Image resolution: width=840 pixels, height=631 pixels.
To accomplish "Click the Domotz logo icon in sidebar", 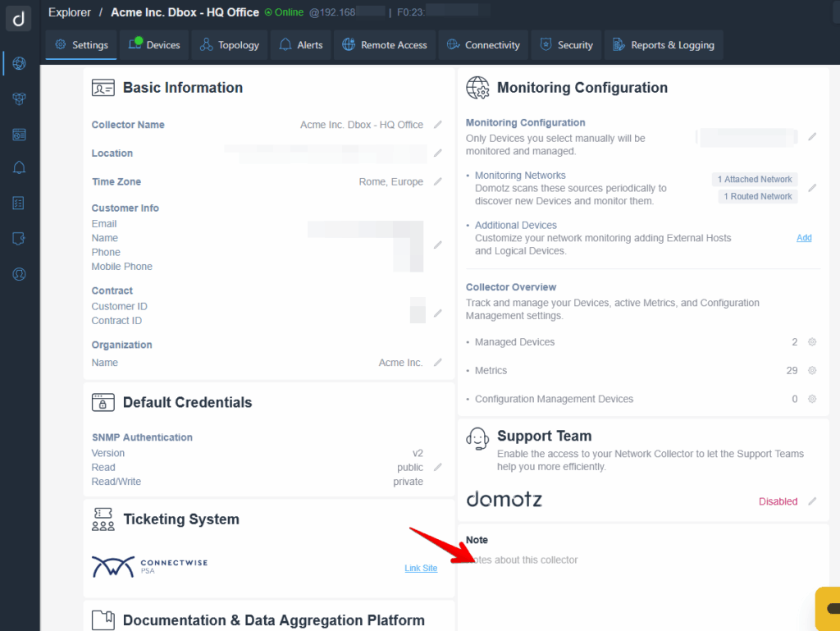I will pos(20,17).
